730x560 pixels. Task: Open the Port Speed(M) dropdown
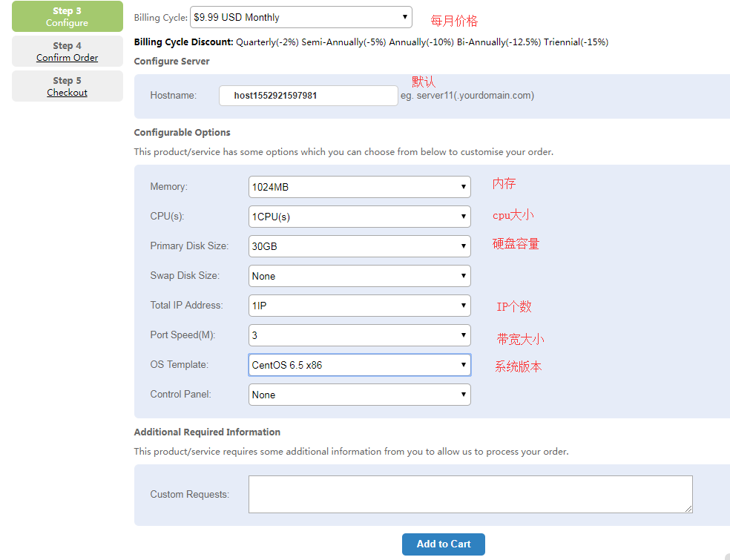(x=359, y=335)
